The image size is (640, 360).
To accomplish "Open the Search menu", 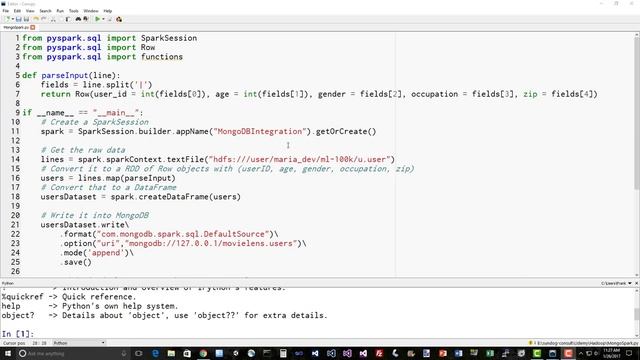I will pyautogui.click(x=45, y=11).
